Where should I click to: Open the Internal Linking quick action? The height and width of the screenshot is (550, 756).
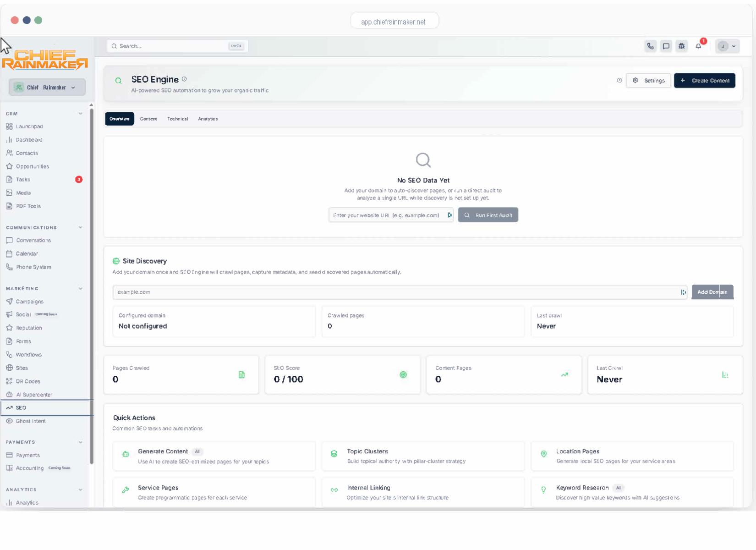click(x=423, y=492)
